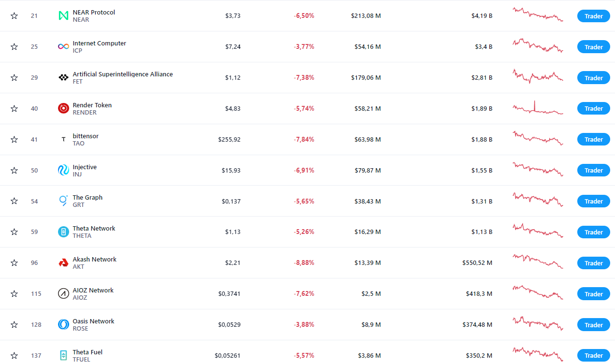
Task: Click Trader button in Internet Computer row
Action: coord(593,47)
